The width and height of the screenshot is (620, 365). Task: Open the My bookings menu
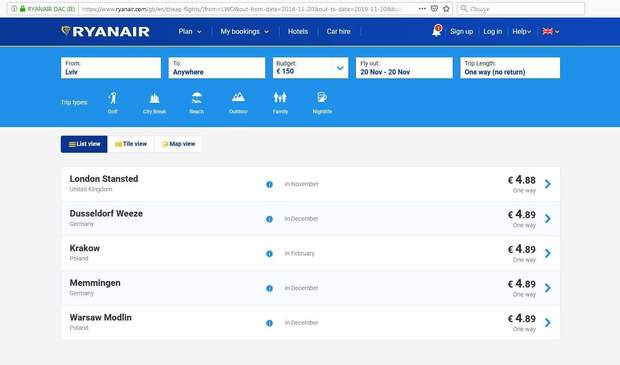[x=245, y=31]
